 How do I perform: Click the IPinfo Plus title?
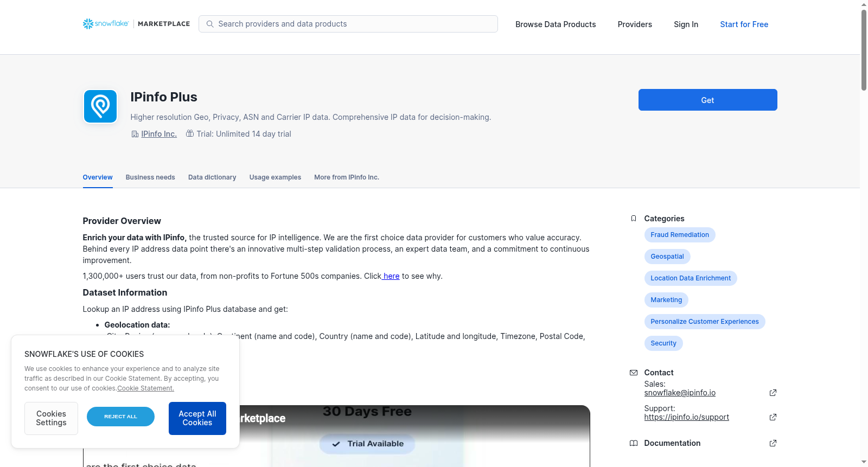pyautogui.click(x=164, y=97)
